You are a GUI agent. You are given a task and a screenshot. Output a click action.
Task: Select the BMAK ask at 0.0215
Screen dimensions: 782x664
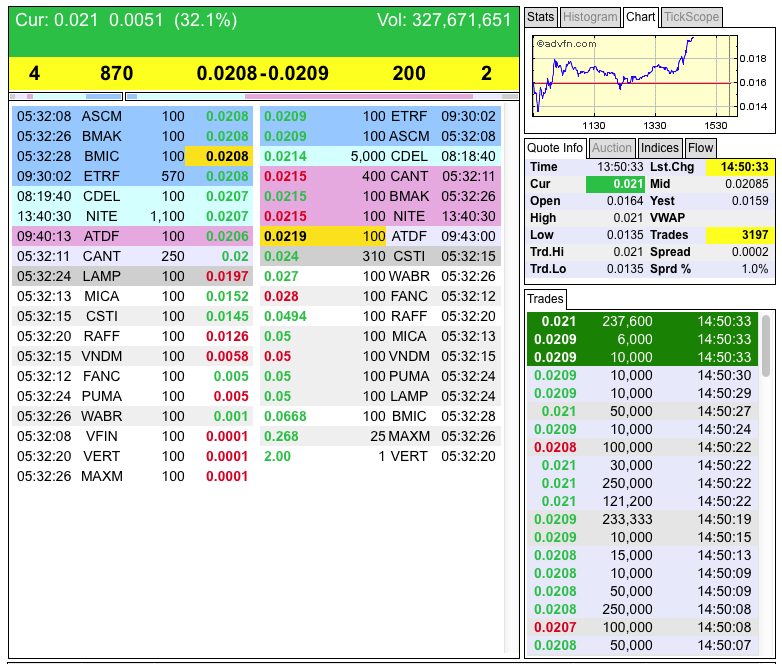(x=381, y=196)
